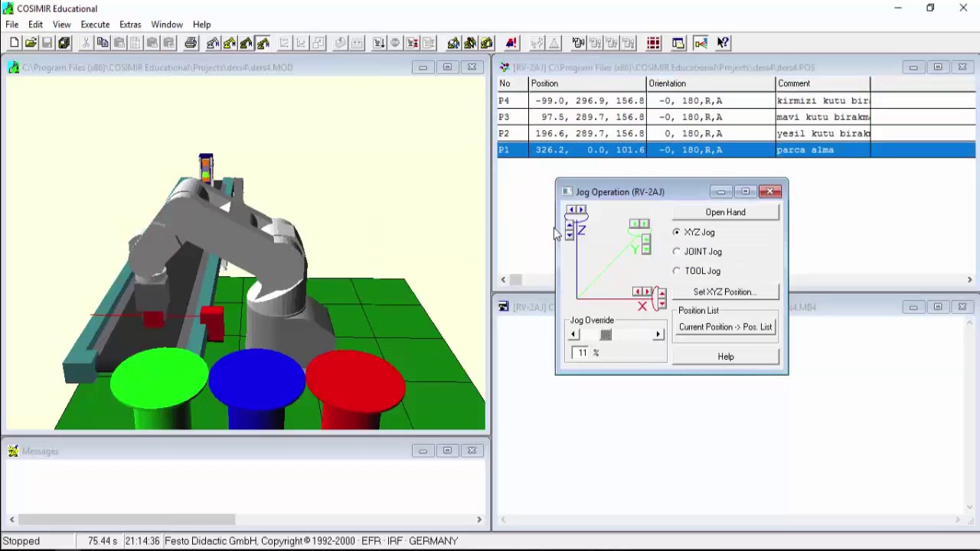Click the 'parca alma' comment cell
980x551 pixels.
click(823, 150)
